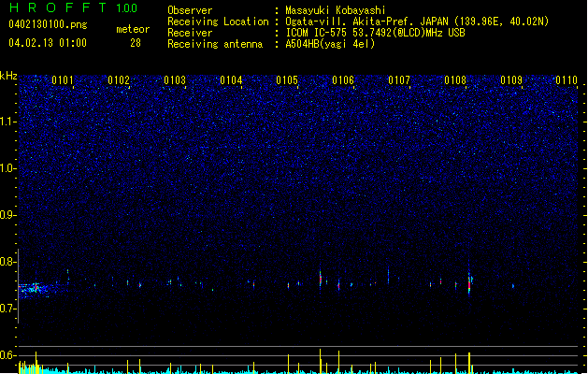
Task: Click the 0110 time marker
Action: point(566,80)
